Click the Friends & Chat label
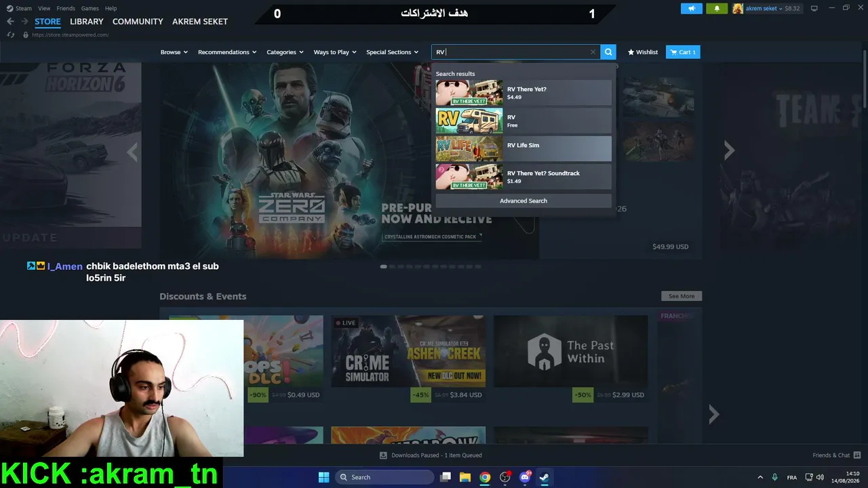This screenshot has width=868, height=488. (831, 455)
